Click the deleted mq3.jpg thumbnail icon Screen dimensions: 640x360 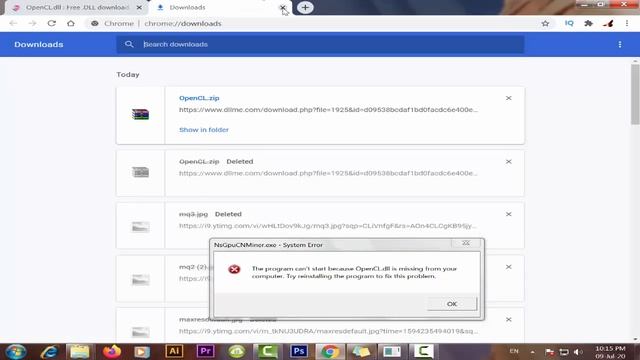coord(140,227)
